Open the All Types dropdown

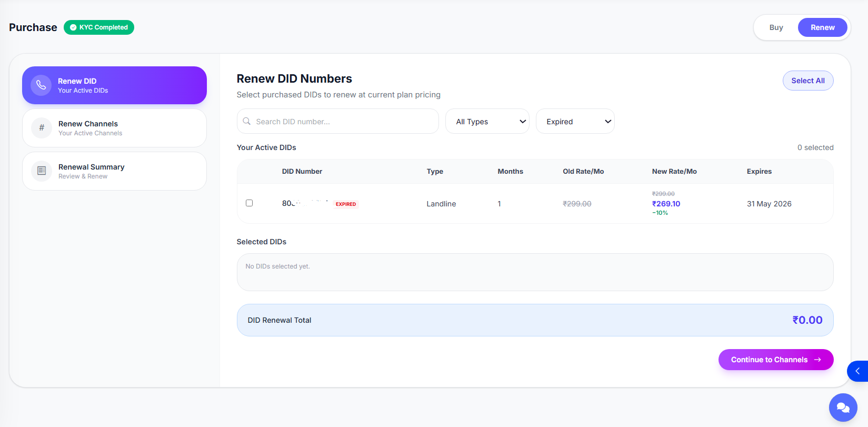click(487, 121)
